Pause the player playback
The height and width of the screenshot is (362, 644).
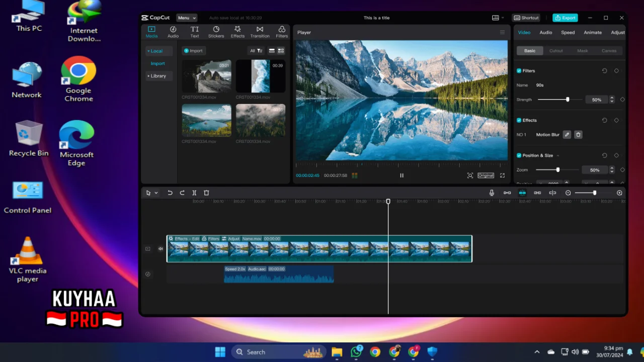point(401,175)
